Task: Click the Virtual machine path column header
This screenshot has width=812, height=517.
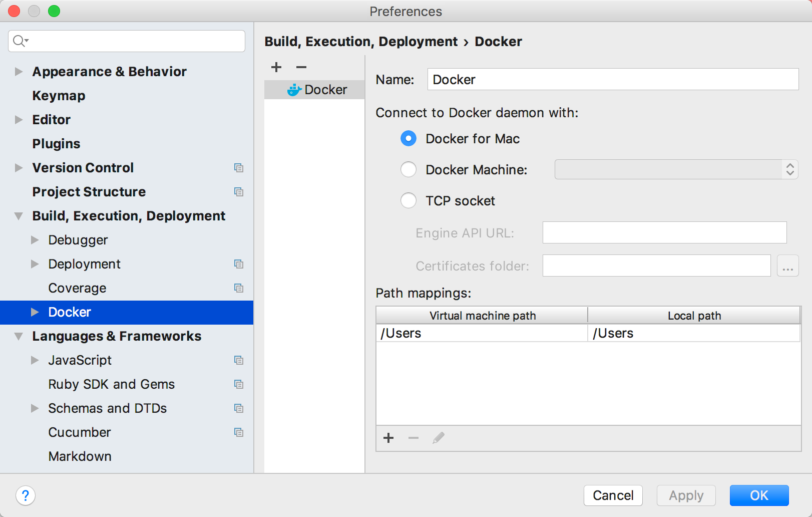Action: point(482,316)
